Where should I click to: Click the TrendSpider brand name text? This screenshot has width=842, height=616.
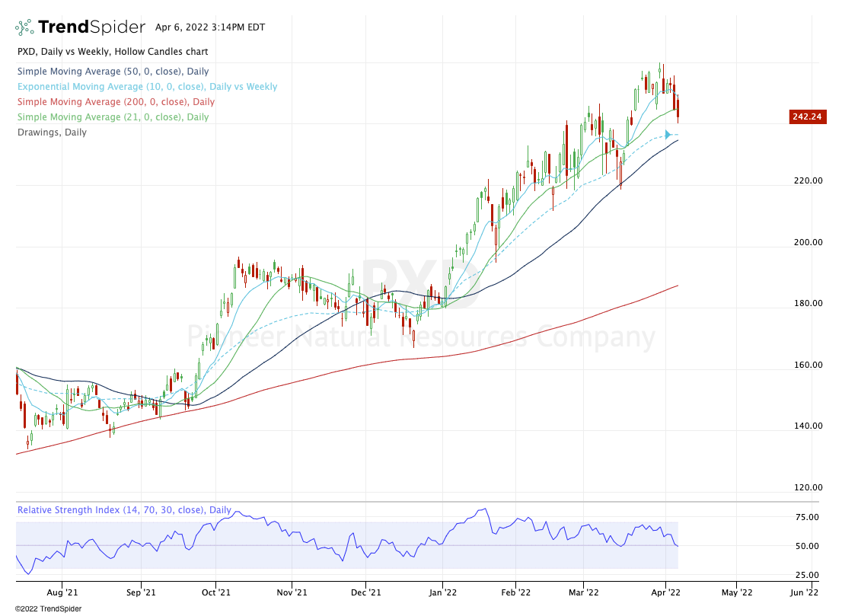[91, 27]
